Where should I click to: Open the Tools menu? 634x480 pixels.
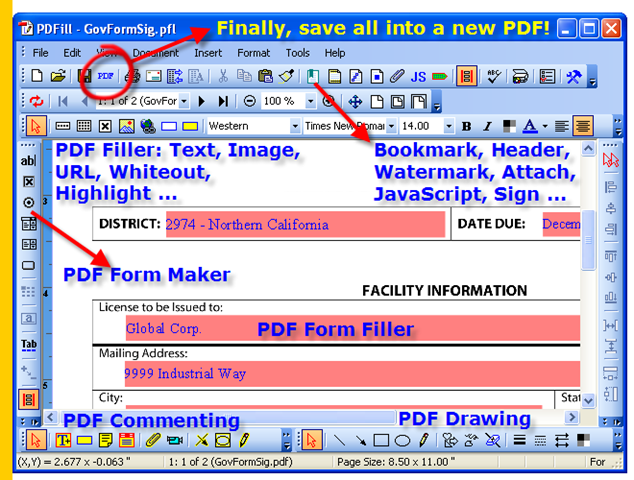point(298,53)
